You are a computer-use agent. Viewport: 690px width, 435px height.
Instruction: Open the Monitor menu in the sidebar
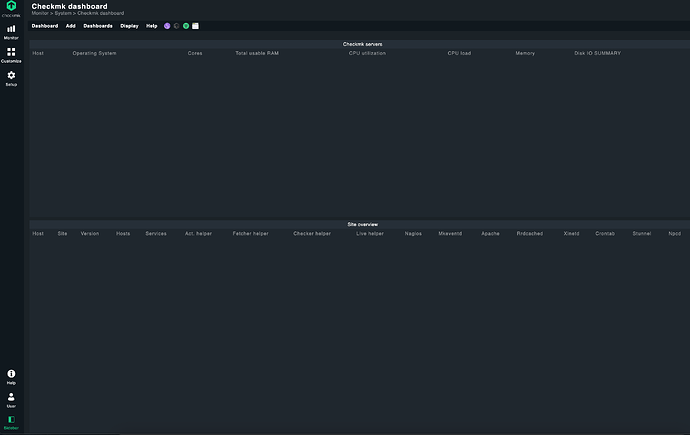[x=11, y=31]
